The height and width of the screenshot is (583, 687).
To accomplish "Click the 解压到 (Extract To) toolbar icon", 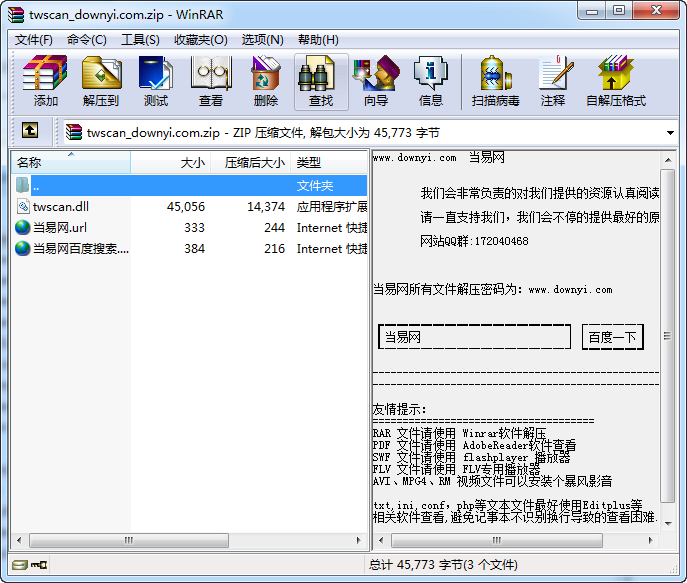I will [101, 73].
